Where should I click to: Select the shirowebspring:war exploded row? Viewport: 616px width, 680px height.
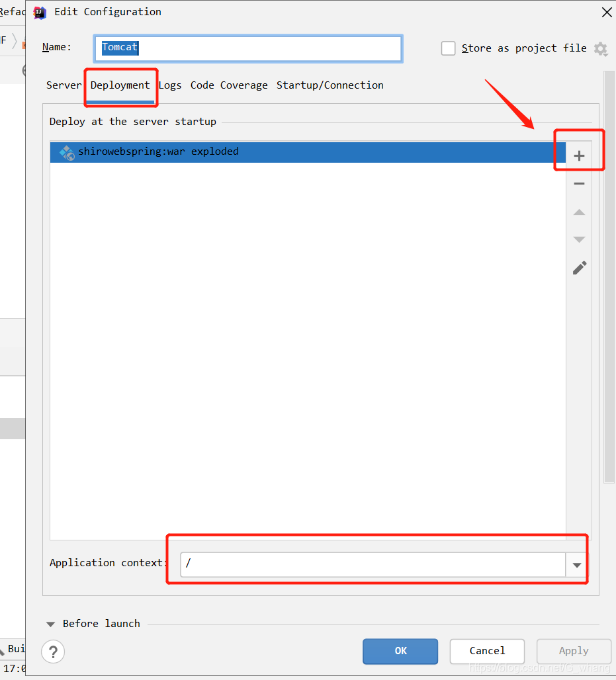[308, 151]
